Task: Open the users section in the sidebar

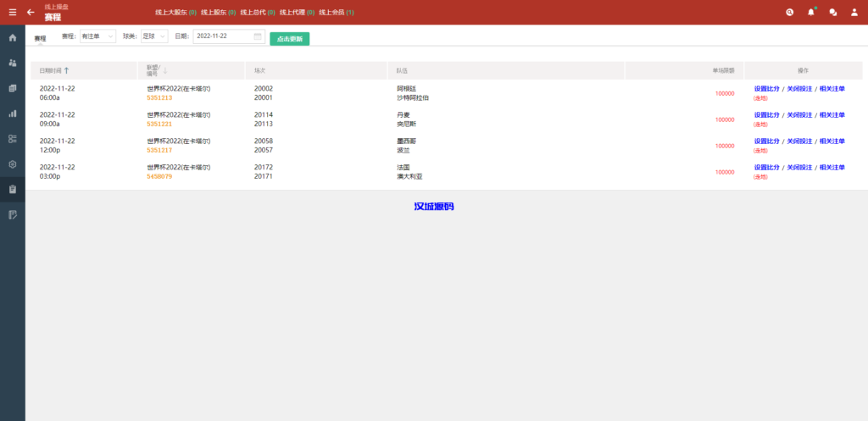Action: pyautogui.click(x=12, y=63)
